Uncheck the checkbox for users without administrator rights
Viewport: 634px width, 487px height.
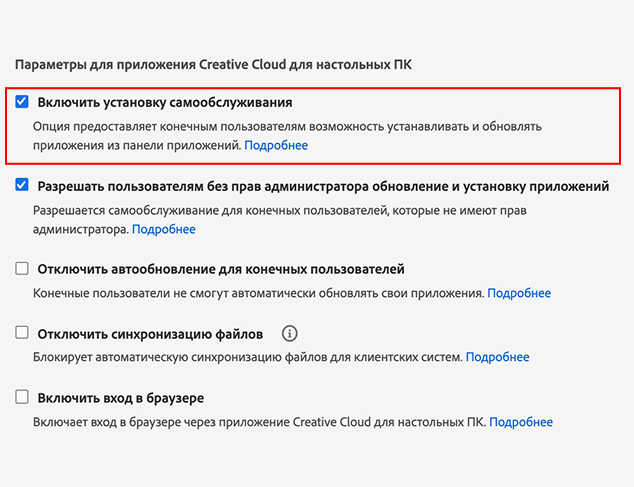point(23,185)
